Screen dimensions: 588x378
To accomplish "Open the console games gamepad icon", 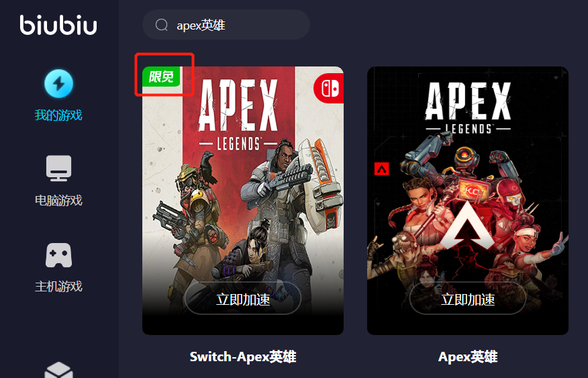I will (x=58, y=255).
